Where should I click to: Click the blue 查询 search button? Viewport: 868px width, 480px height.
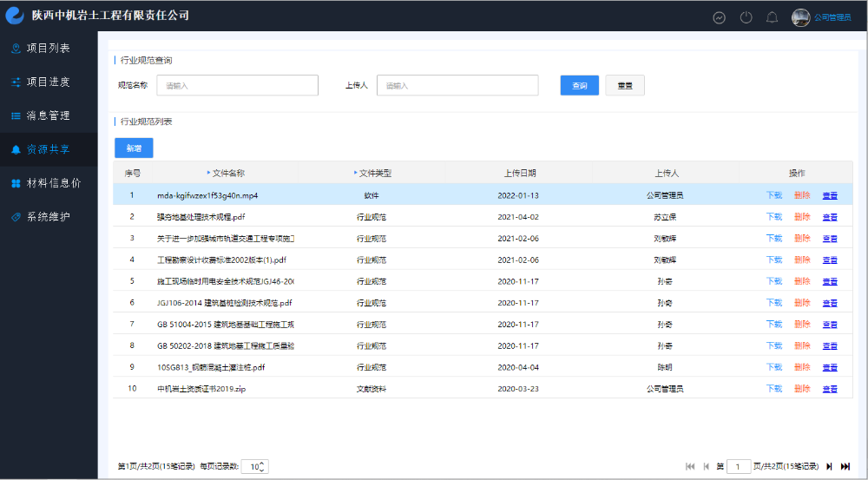(579, 86)
